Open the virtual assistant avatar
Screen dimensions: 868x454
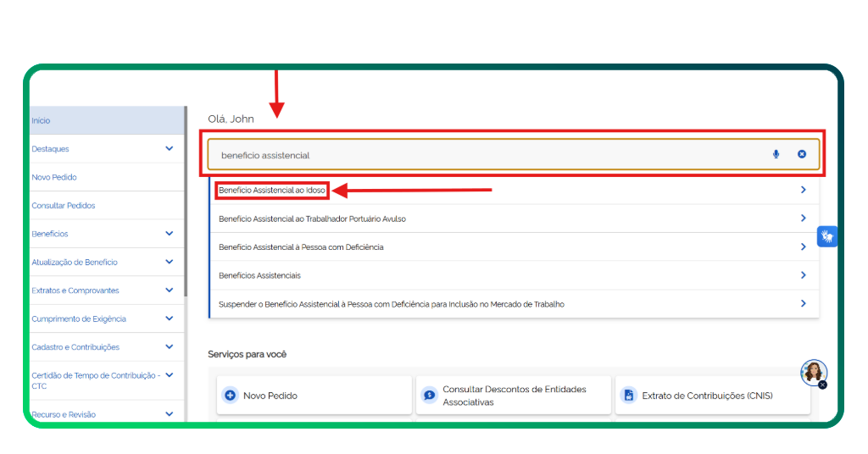[813, 371]
